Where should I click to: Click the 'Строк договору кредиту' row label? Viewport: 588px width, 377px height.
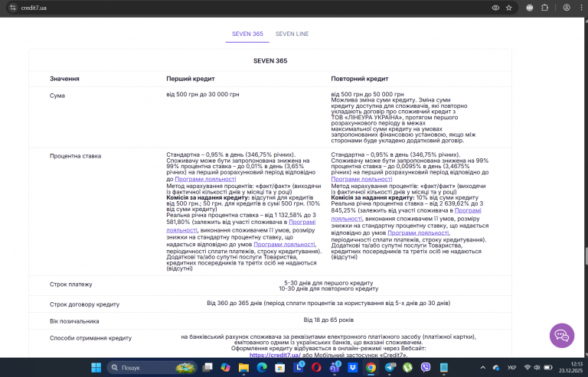click(85, 305)
